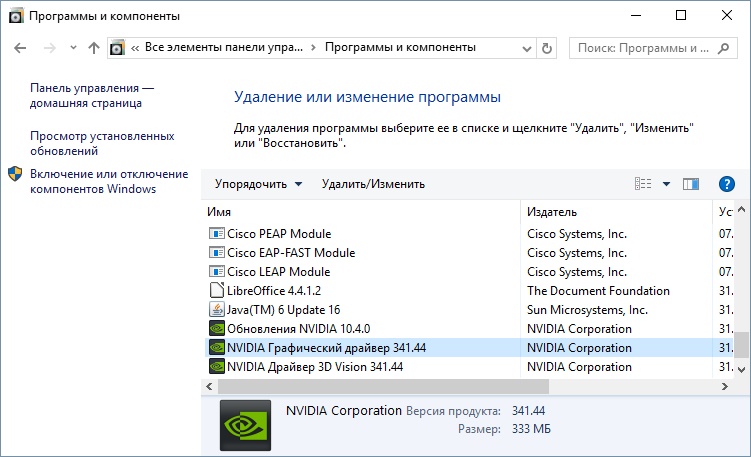751x457 pixels.
Task: Open Turn Windows features on or off
Action: (109, 181)
